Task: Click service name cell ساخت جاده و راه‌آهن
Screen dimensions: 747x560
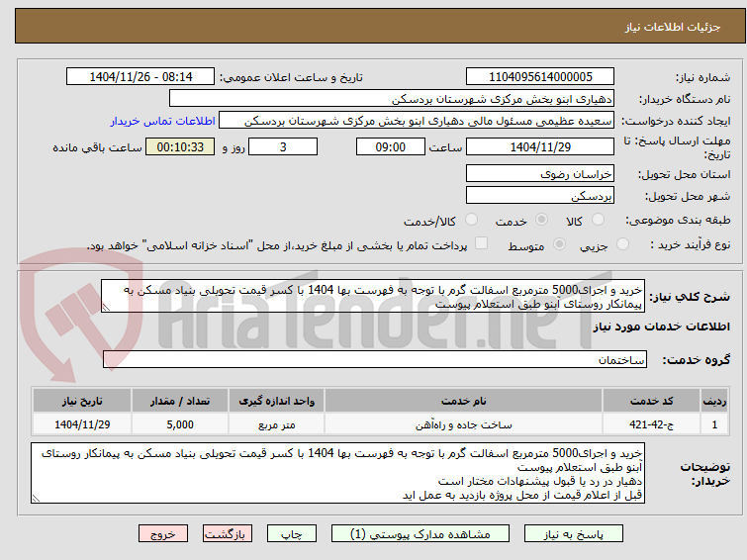Action: (464, 424)
